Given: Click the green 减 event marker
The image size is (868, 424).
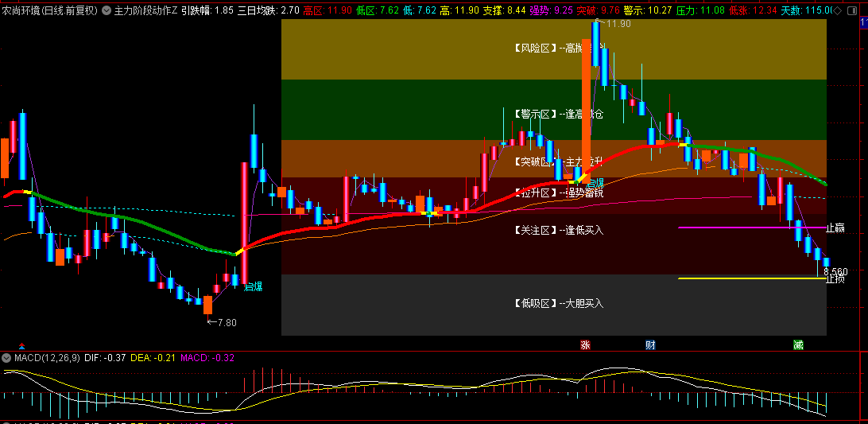Looking at the screenshot, I should (798, 344).
